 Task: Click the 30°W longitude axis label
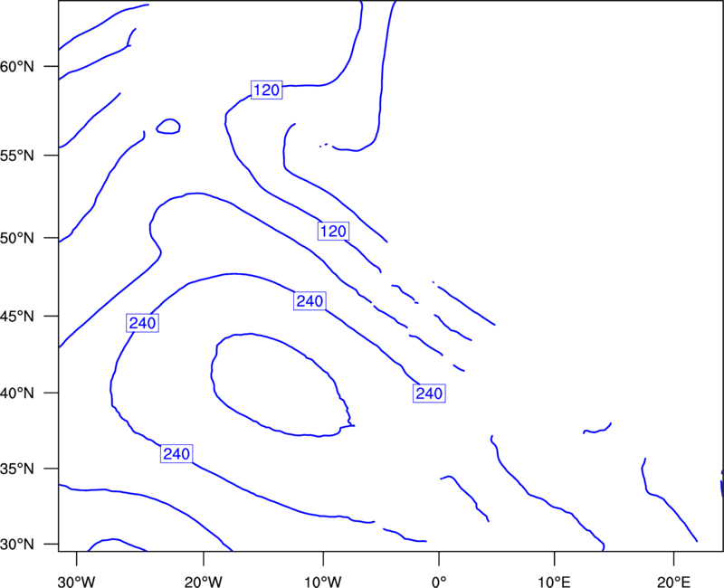(x=77, y=582)
